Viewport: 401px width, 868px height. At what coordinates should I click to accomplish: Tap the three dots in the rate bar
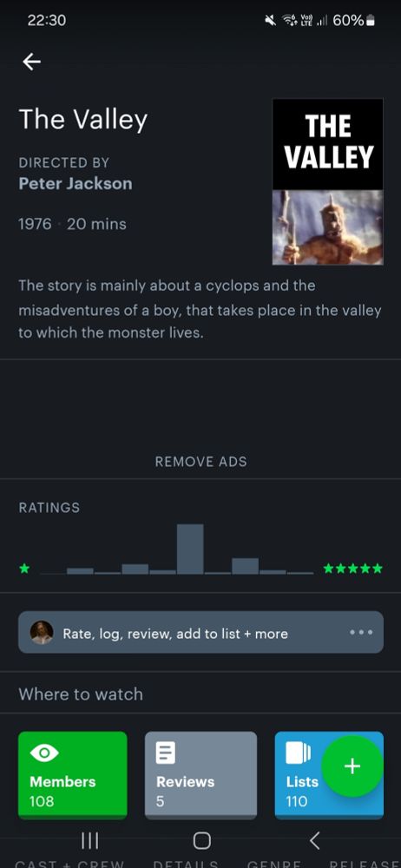click(361, 632)
